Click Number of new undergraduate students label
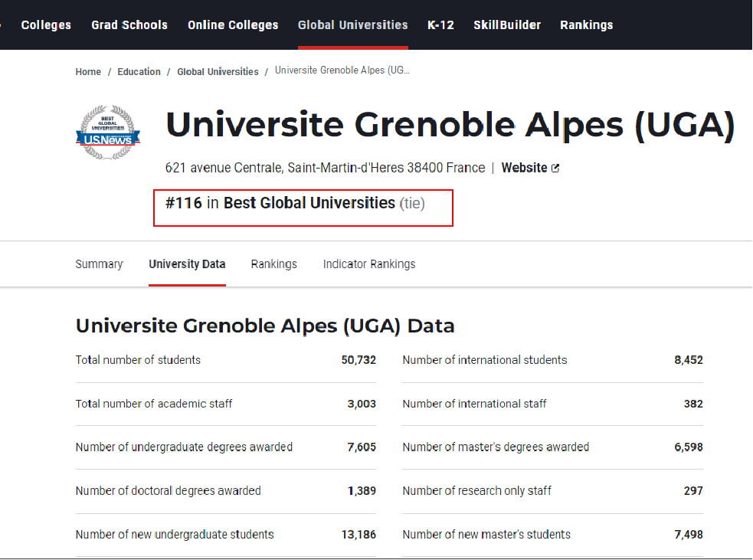 [x=175, y=535]
